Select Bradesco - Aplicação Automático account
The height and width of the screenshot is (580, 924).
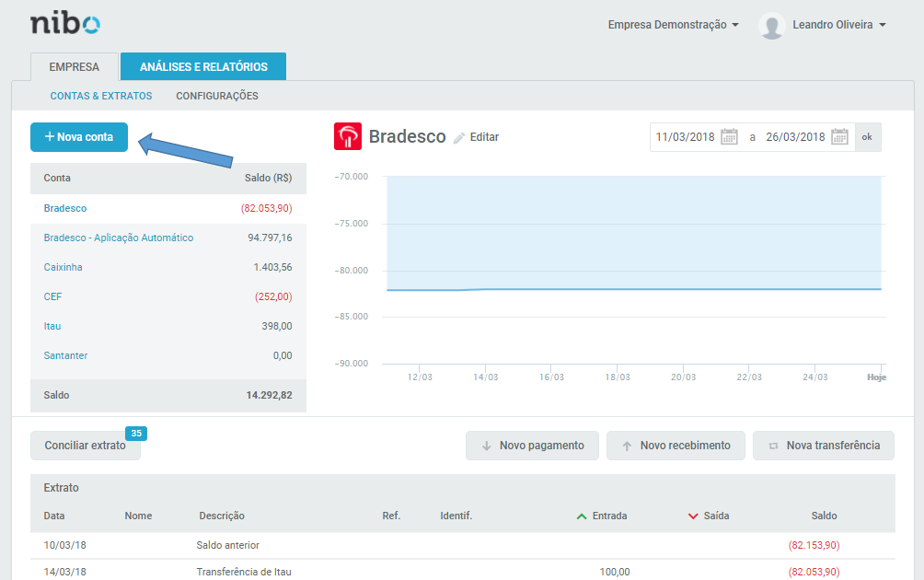pos(119,238)
